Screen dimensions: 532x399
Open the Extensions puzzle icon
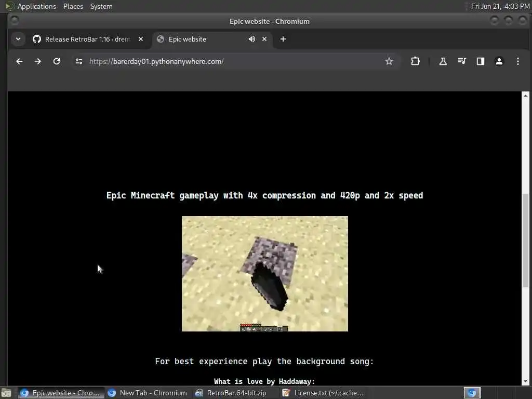point(415,61)
